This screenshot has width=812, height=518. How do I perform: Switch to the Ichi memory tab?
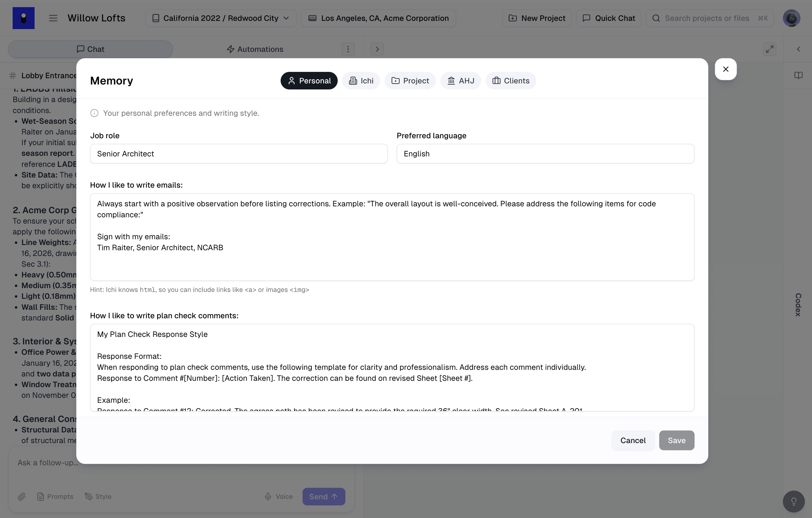point(361,81)
